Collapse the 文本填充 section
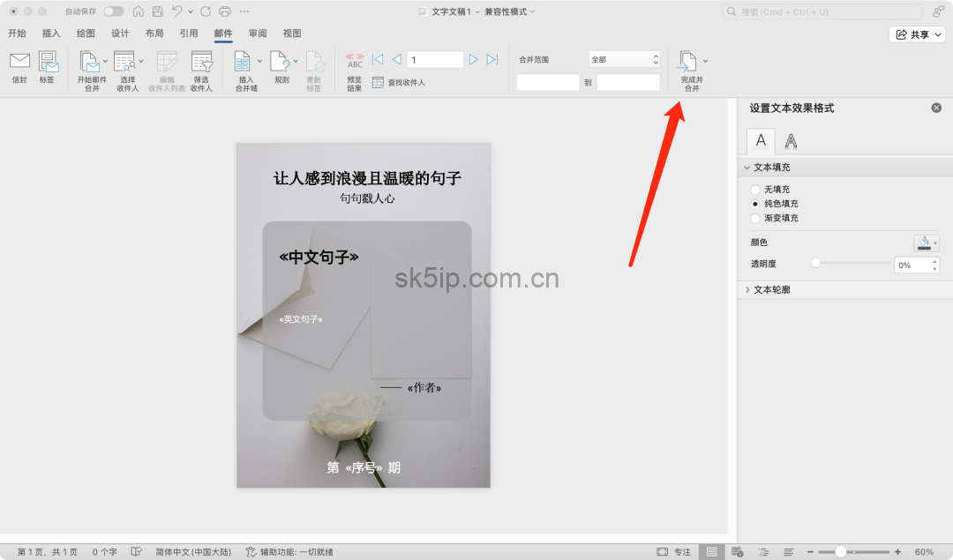 click(749, 167)
